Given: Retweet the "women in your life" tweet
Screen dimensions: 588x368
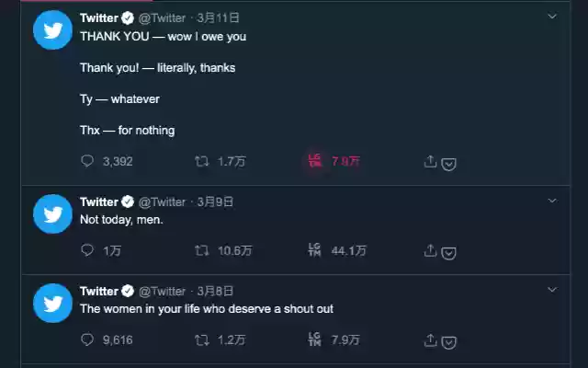Looking at the screenshot, I should tap(202, 339).
